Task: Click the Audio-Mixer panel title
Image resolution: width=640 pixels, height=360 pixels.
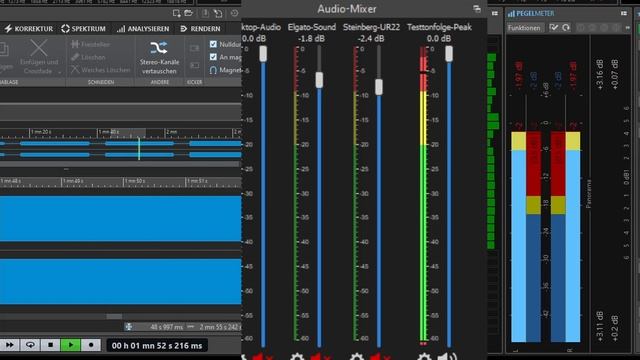Action: pyautogui.click(x=347, y=9)
